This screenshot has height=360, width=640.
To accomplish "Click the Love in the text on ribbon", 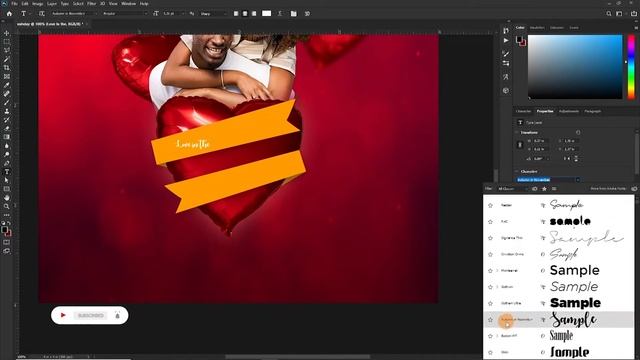I will tap(193, 144).
